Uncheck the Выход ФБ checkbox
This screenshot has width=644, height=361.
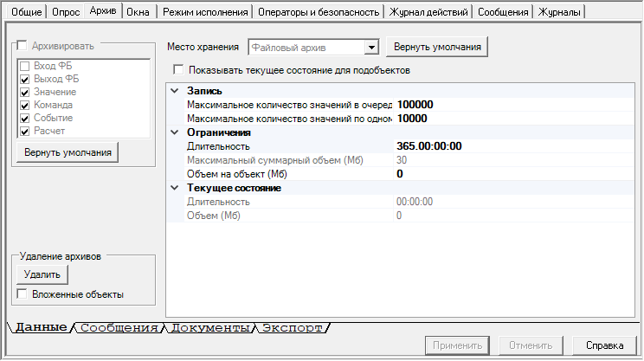(x=24, y=80)
